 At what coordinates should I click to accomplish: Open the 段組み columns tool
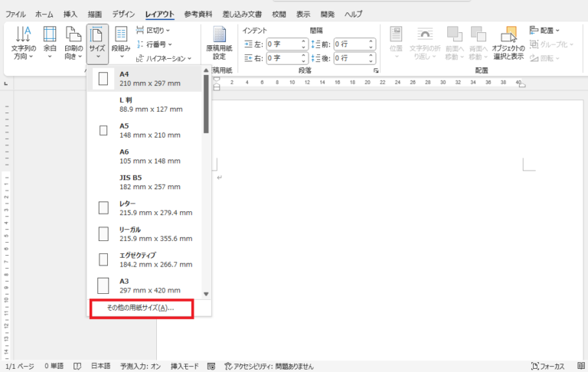(121, 43)
